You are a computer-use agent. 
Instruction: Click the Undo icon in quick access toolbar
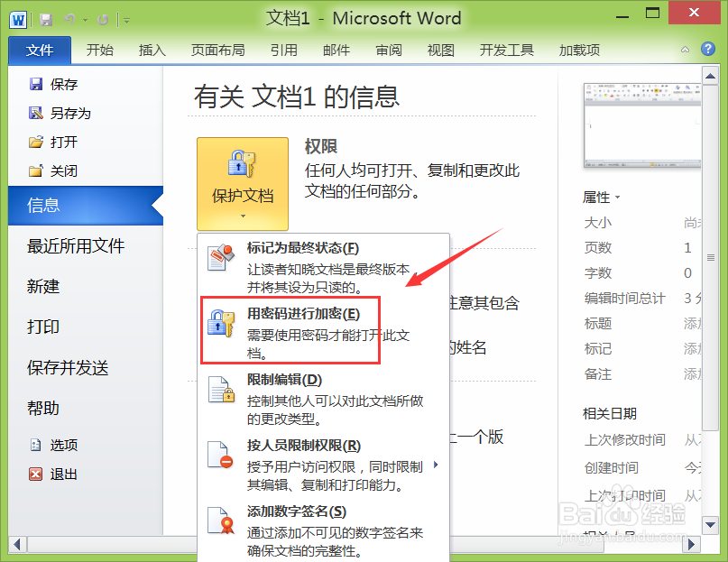point(69,20)
